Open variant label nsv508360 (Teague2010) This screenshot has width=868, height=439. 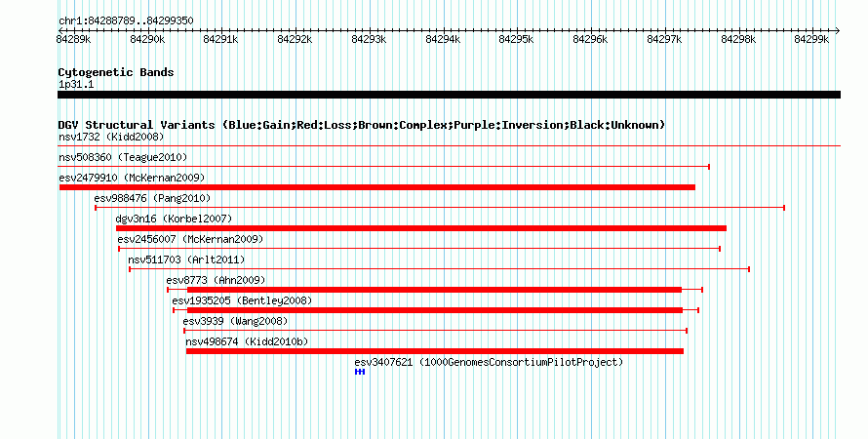(123, 157)
